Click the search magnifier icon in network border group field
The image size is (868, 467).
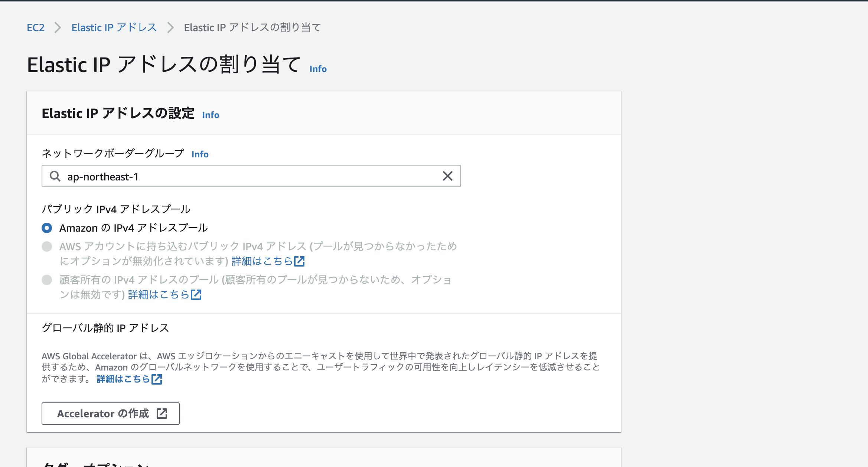pyautogui.click(x=55, y=176)
